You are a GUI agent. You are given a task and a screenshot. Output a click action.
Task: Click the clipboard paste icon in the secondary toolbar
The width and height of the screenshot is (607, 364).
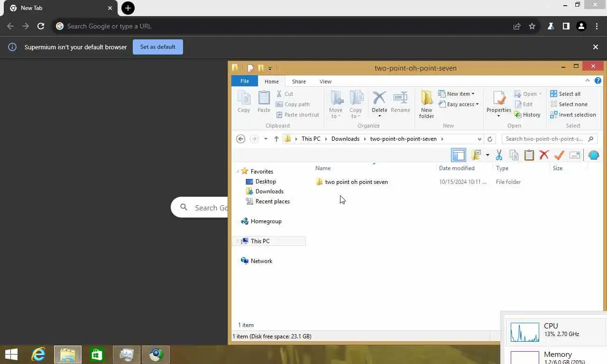(x=529, y=155)
